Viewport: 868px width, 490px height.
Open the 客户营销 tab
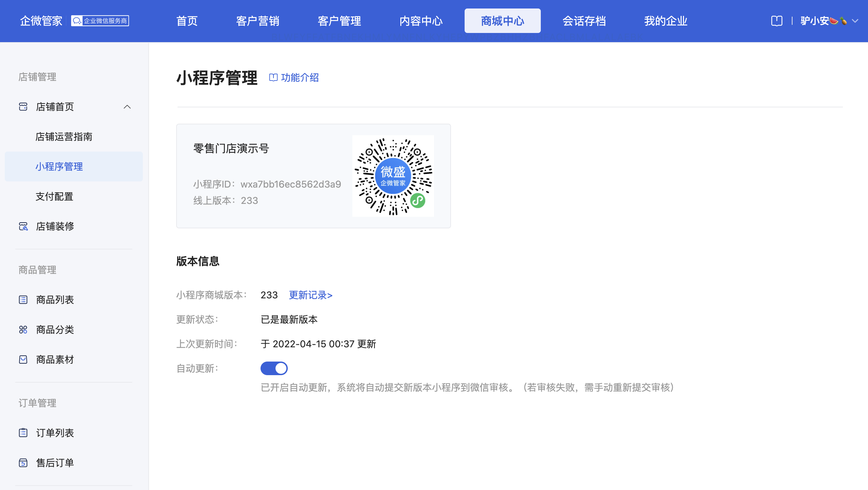pyautogui.click(x=258, y=21)
